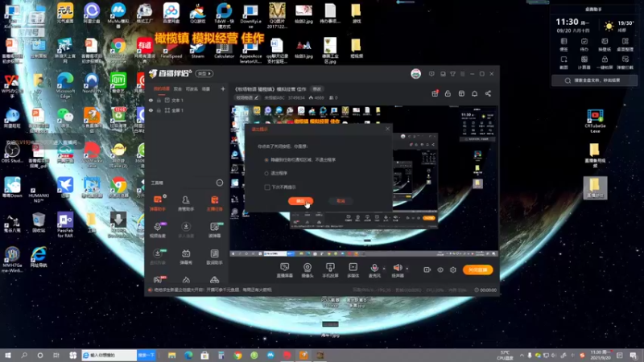Image resolution: width=644 pixels, height=362 pixels.
Task: Open the layout icon beside the bell
Action: pyautogui.click(x=461, y=93)
